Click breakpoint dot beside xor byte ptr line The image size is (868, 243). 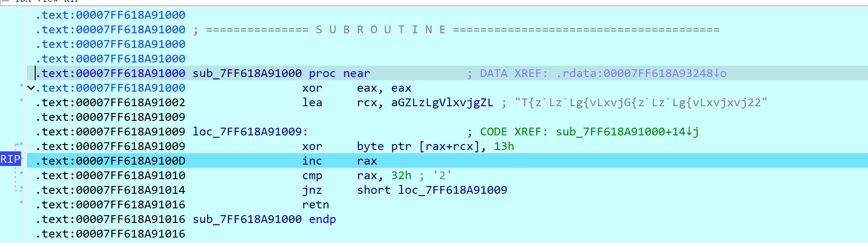point(21,144)
